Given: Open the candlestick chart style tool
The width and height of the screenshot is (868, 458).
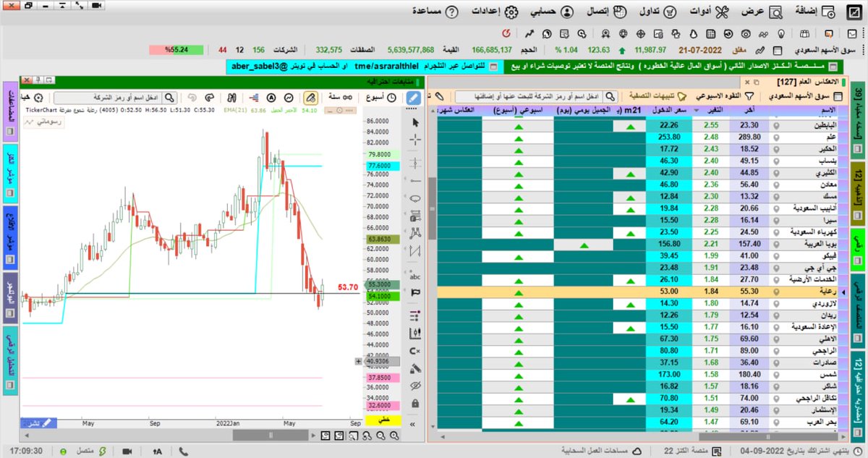Looking at the screenshot, I should [x=415, y=333].
